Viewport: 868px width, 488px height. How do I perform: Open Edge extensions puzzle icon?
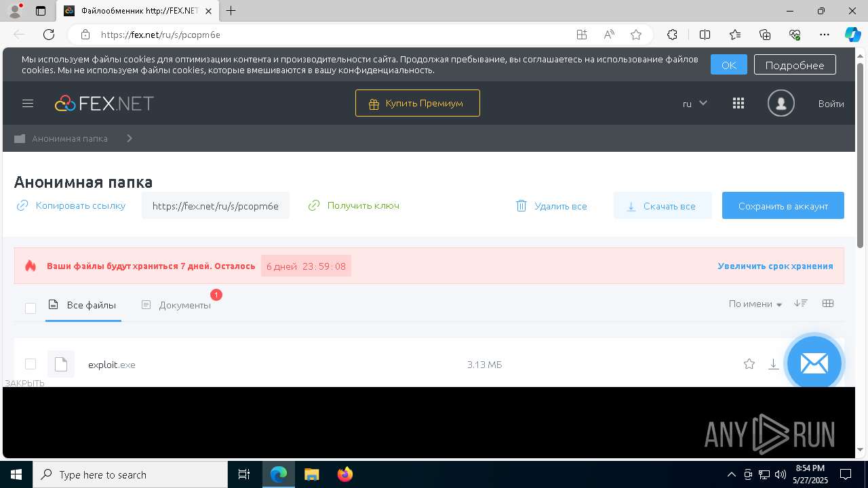[672, 35]
